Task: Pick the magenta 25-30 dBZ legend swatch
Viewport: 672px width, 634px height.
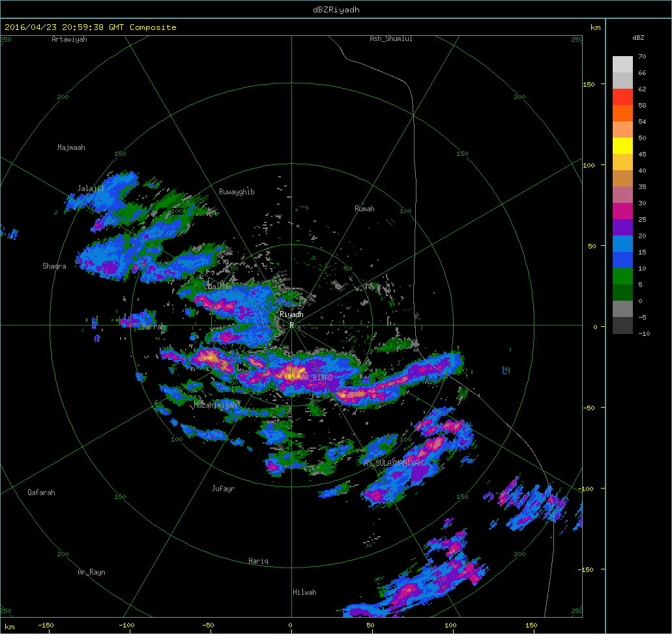Action: [622, 211]
